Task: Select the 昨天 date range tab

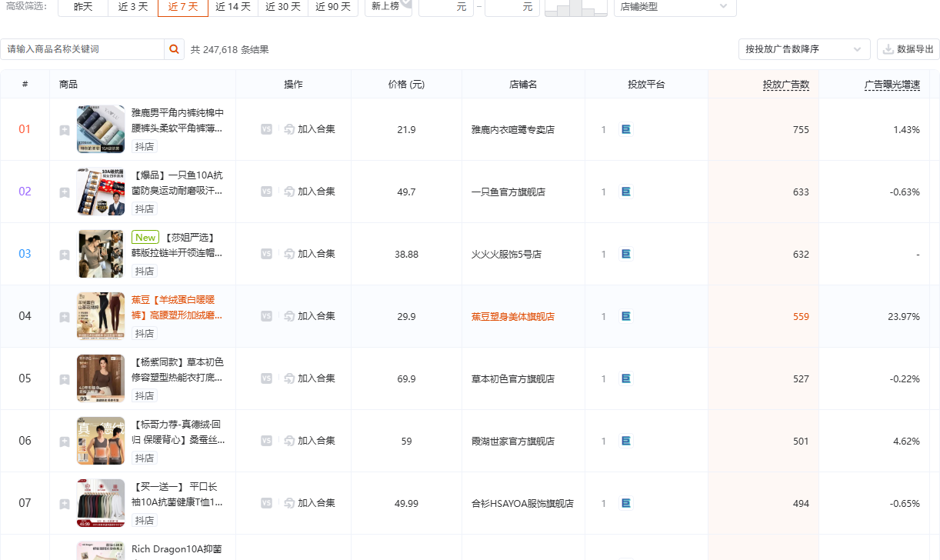Action: point(83,6)
